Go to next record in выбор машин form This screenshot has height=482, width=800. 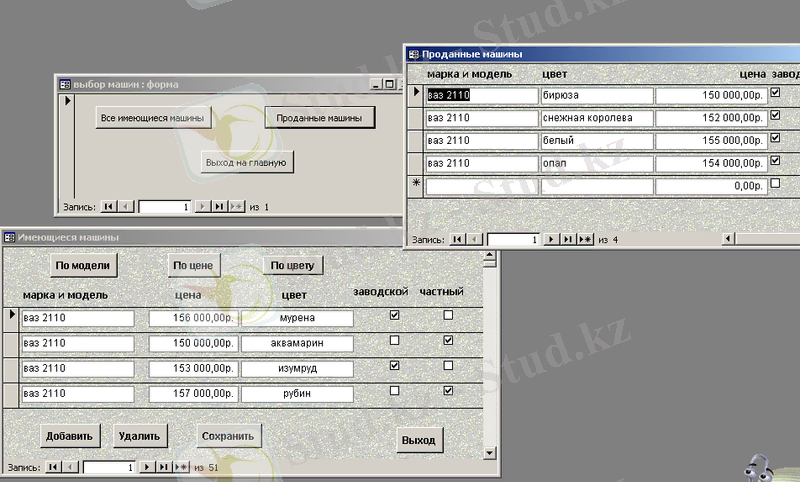(202, 207)
